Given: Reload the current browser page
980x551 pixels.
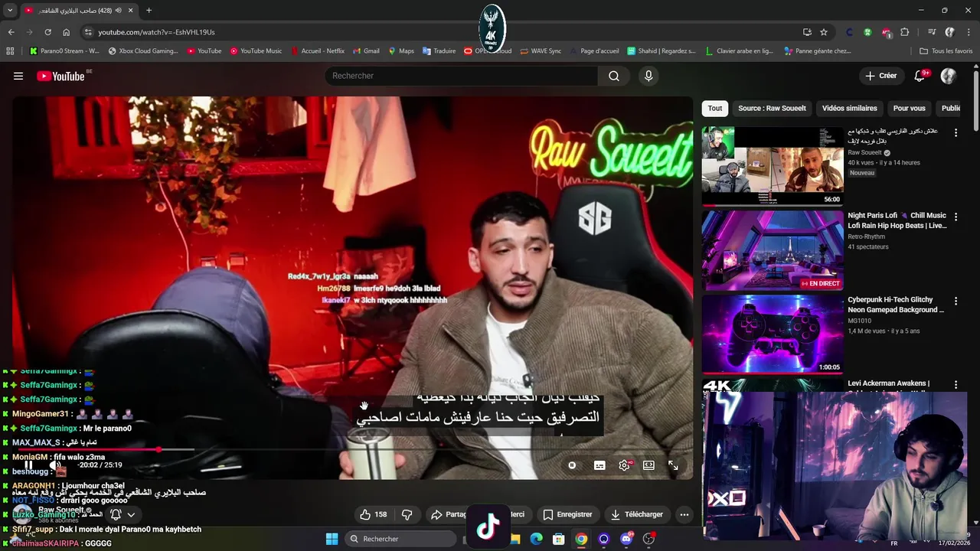Looking at the screenshot, I should point(47,32).
